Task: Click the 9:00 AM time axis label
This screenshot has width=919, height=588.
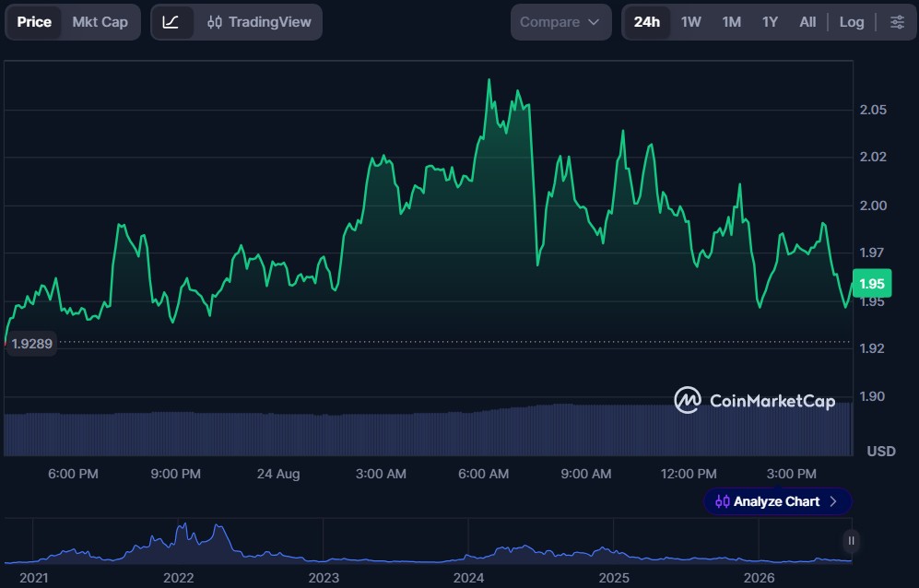Action: pos(586,474)
